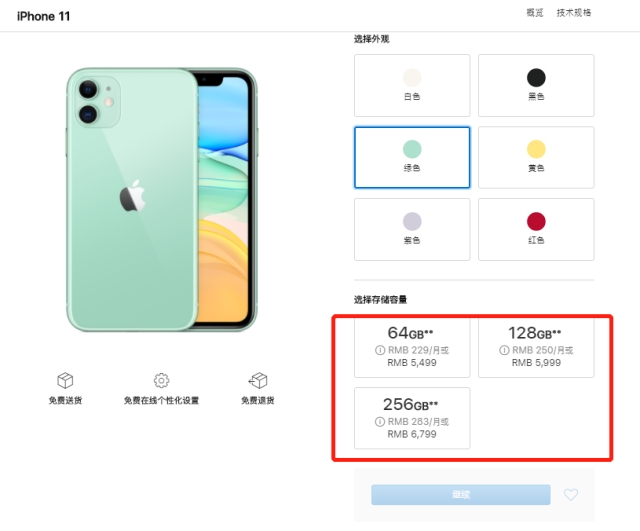Click info icon beside RMB 250/月

pyautogui.click(x=504, y=350)
